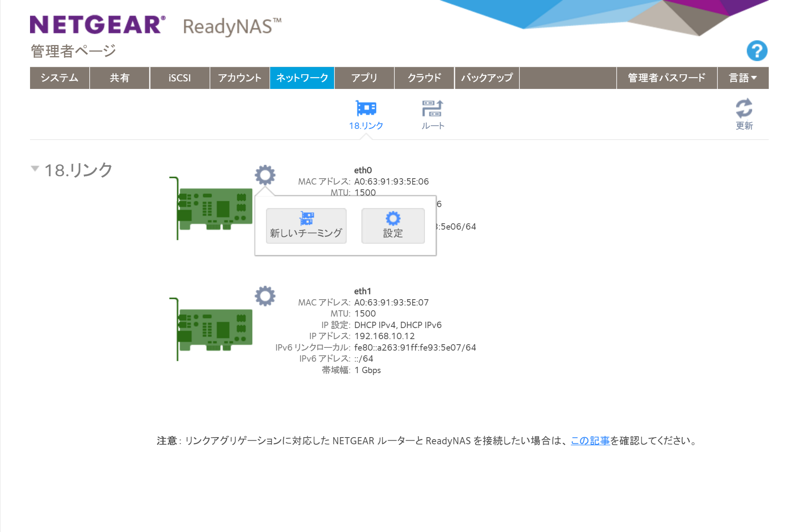This screenshot has height=532, width=798.
Task: Click the eth0 network card image
Action: coord(211,208)
